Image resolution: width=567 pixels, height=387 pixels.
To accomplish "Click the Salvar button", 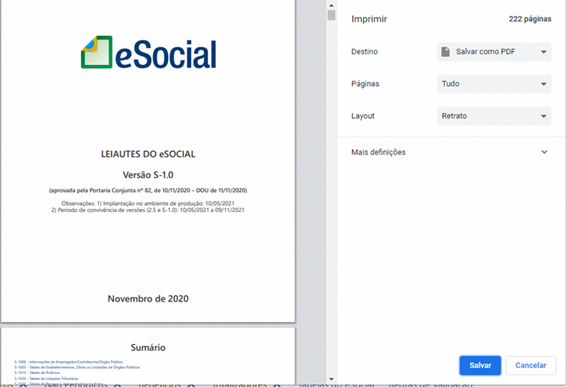I will pyautogui.click(x=480, y=365).
